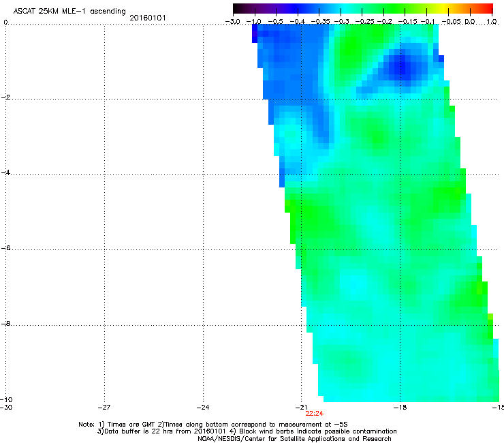504x443 pixels.
Task: Click the longitude label -27
Action: (x=104, y=408)
